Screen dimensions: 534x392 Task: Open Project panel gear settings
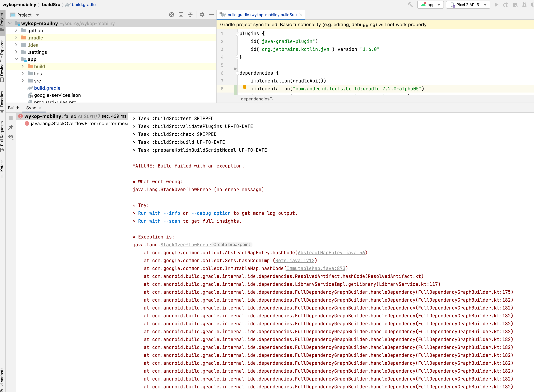pyautogui.click(x=202, y=15)
